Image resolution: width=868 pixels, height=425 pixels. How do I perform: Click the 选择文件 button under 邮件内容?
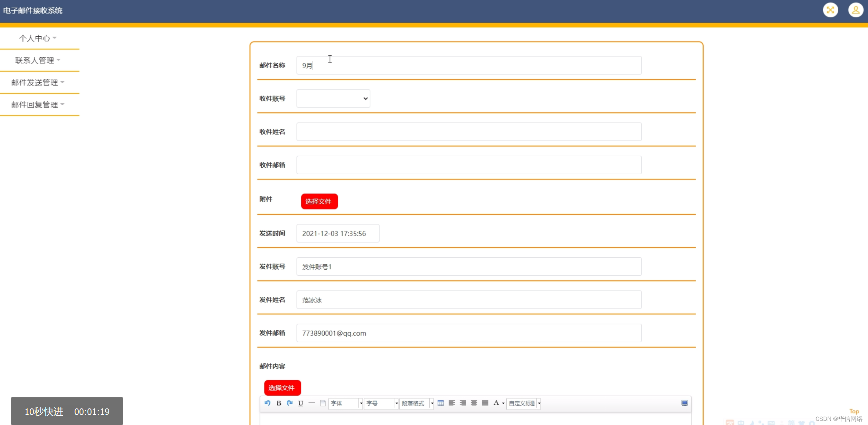point(282,388)
